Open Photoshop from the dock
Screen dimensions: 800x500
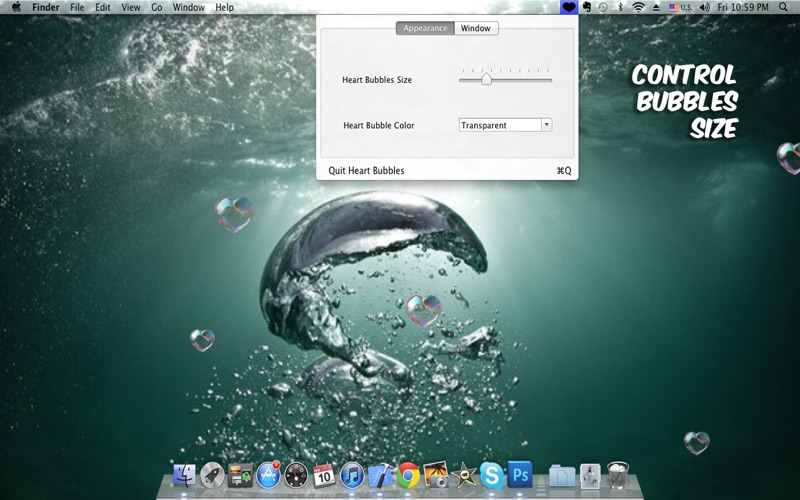(519, 474)
